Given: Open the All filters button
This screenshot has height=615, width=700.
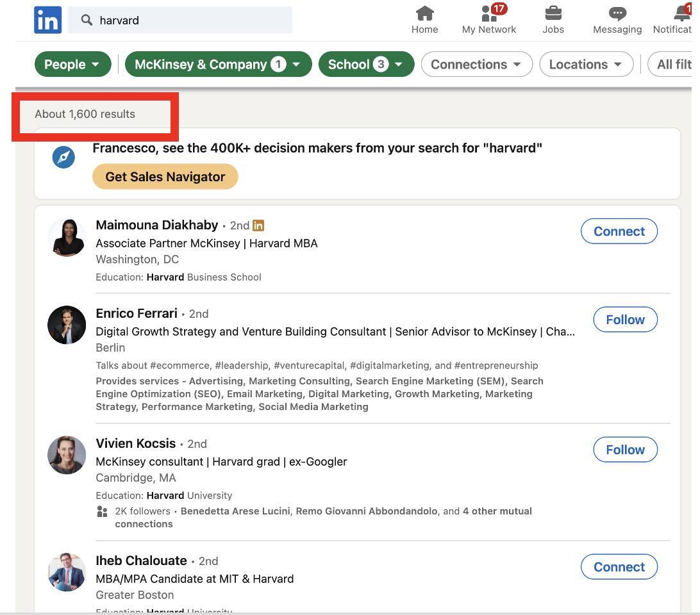Looking at the screenshot, I should click(670, 64).
